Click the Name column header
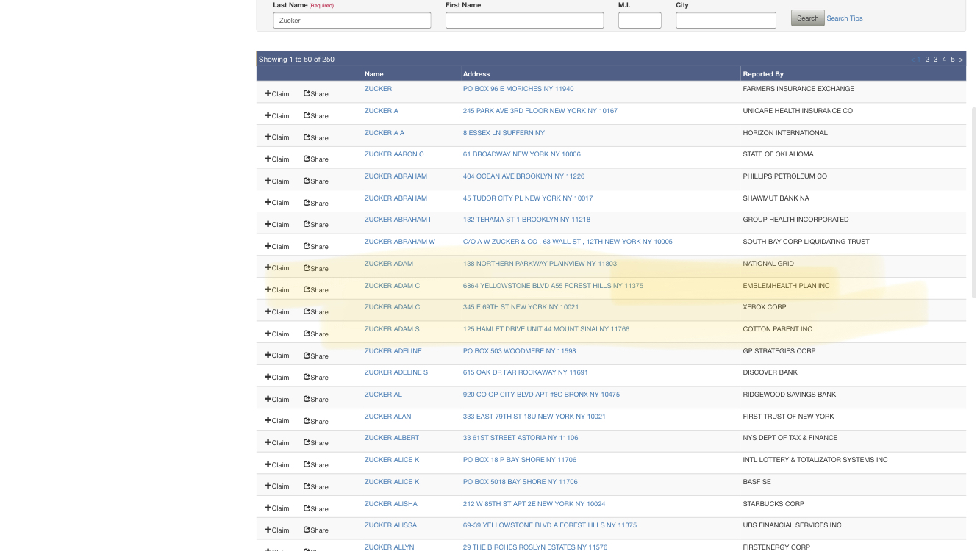The height and width of the screenshot is (551, 980). click(374, 74)
